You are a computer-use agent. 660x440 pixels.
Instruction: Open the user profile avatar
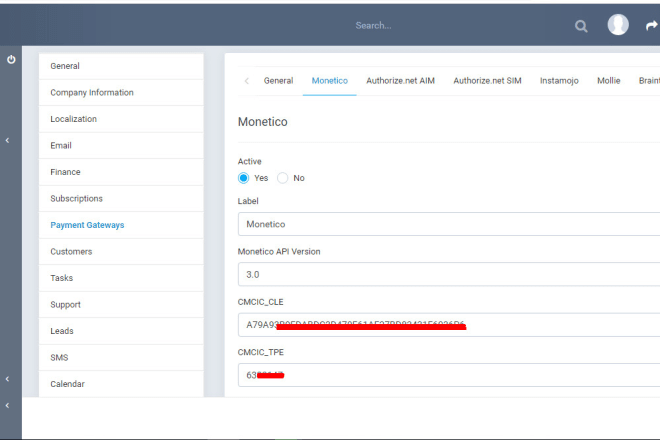pyautogui.click(x=618, y=24)
